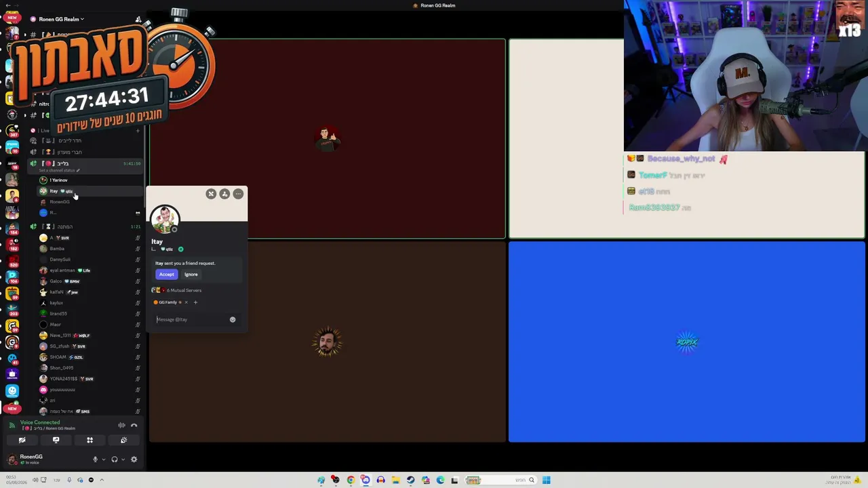Open volume control in system tray
The image size is (868, 488).
pyautogui.click(x=35, y=480)
